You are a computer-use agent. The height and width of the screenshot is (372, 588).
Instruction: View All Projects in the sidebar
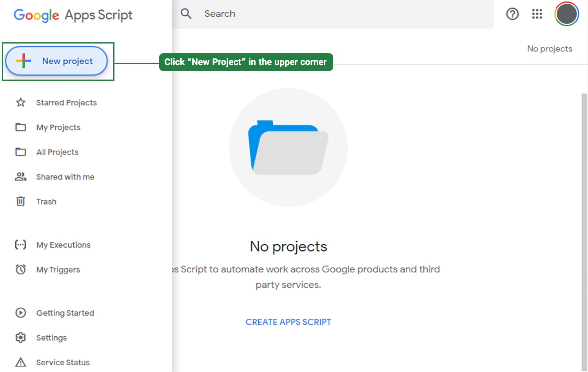[57, 152]
